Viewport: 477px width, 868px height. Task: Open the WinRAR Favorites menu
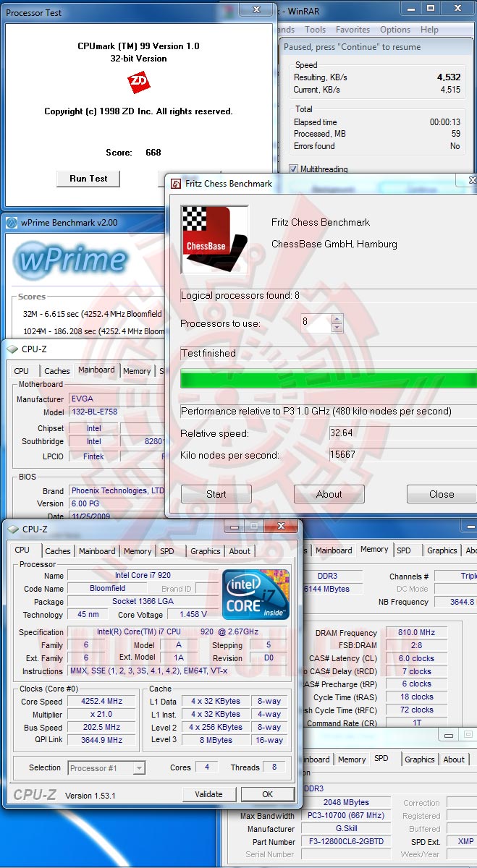click(x=353, y=30)
